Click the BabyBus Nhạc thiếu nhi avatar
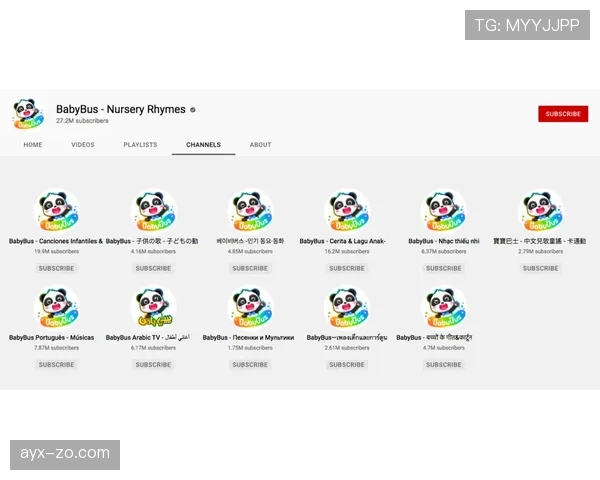 coord(444,211)
